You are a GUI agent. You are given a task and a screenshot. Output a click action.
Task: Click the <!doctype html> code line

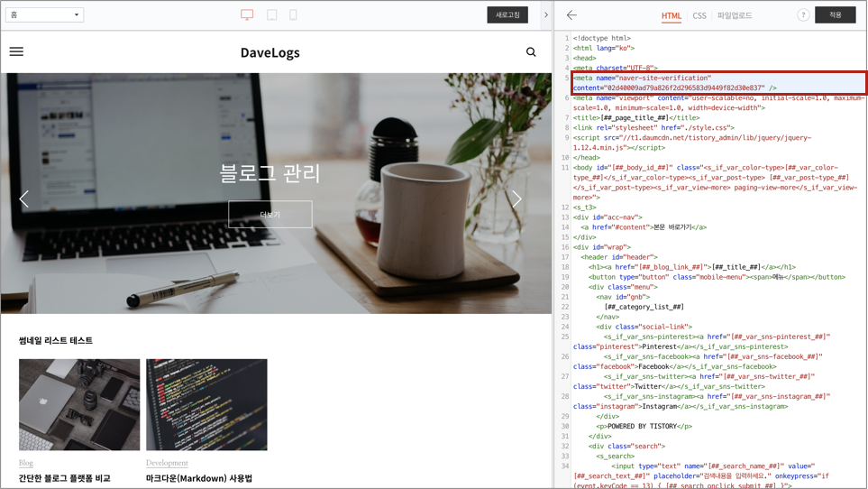click(602, 38)
